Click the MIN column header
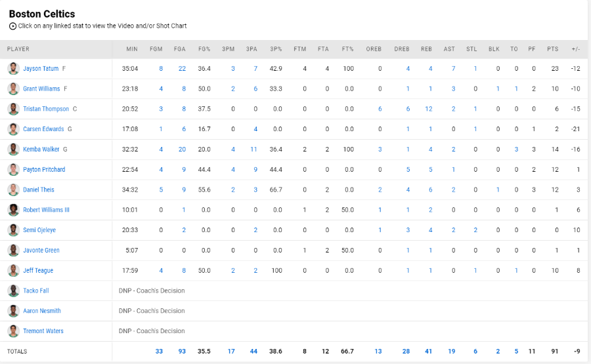Image resolution: width=591 pixels, height=364 pixels. coord(132,49)
